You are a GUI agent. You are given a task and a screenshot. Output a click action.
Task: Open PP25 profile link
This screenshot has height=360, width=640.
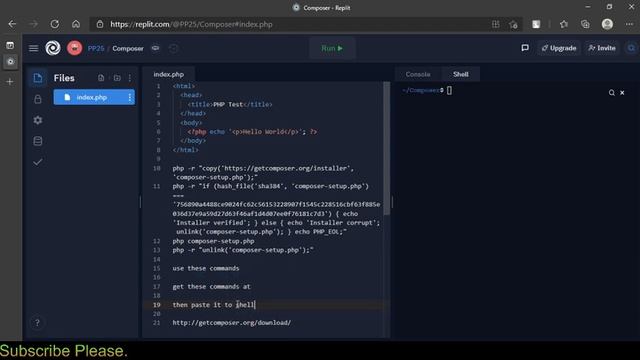tap(96, 48)
